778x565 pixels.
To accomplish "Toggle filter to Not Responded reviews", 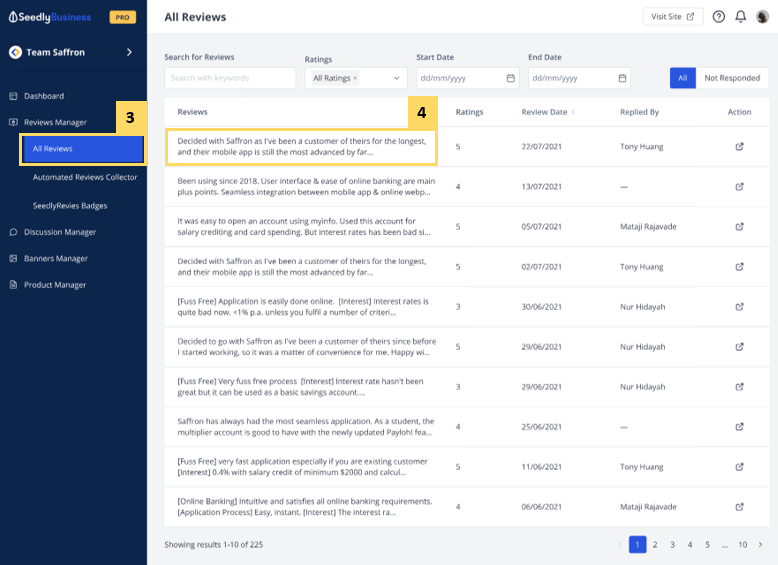I will coord(731,78).
